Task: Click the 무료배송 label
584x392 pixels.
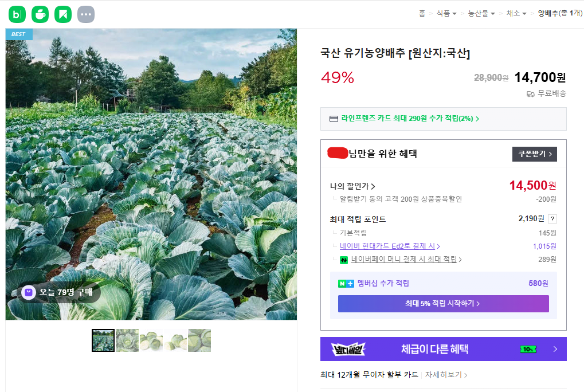Action: 551,94
